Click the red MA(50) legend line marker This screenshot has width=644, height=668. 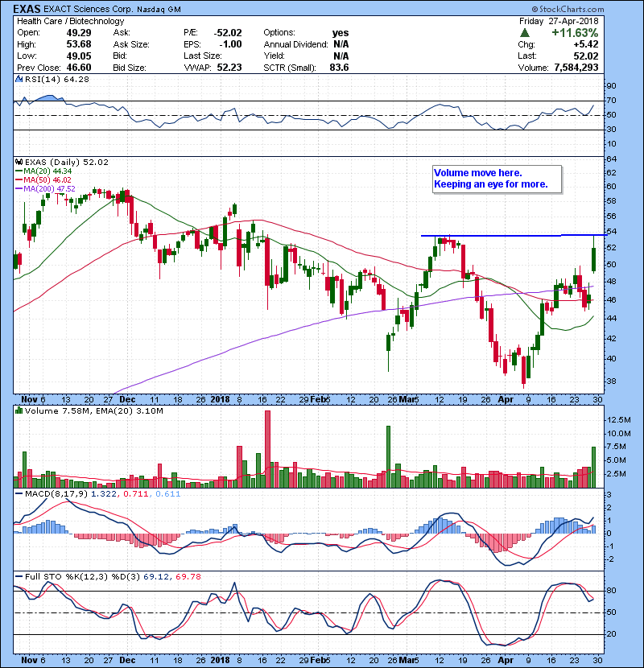[x=19, y=180]
